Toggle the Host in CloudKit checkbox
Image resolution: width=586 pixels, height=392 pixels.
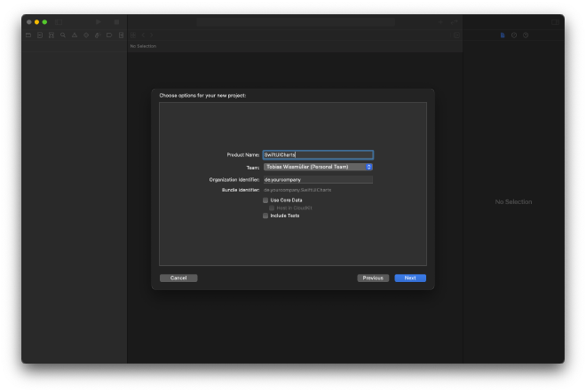[x=273, y=208]
